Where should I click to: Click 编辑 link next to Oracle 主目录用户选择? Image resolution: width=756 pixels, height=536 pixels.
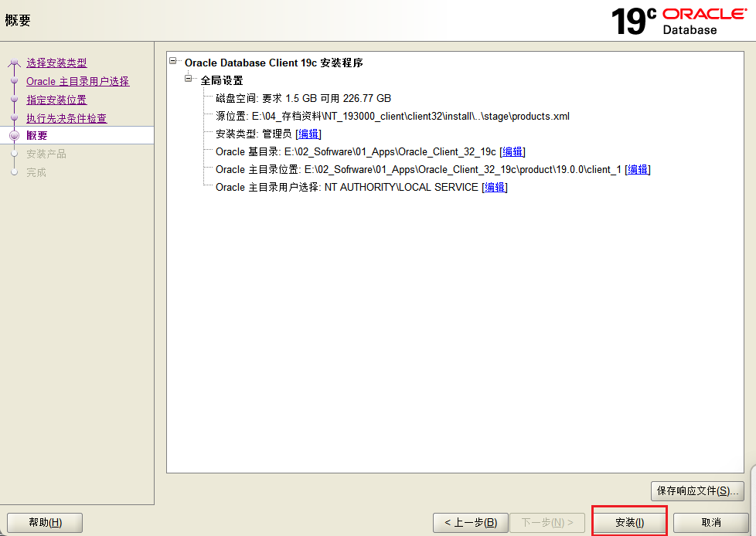495,188
